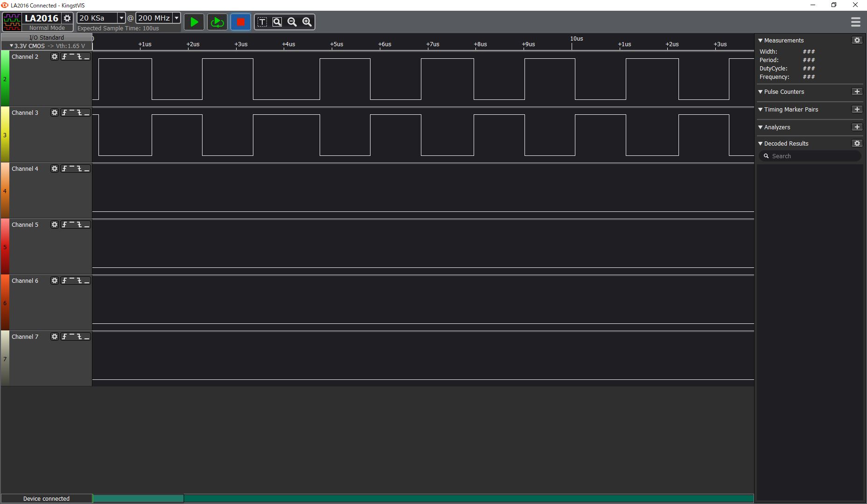
Task: Stop the capture with red button
Action: tap(241, 22)
